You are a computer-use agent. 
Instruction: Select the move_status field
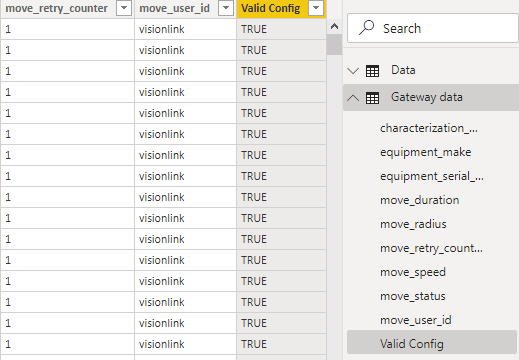tap(413, 296)
